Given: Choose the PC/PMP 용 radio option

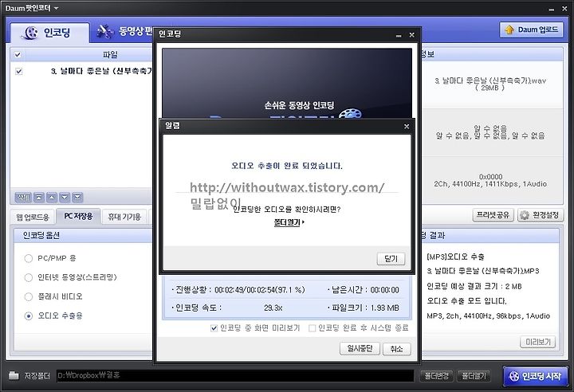Looking at the screenshot, I should tap(29, 258).
